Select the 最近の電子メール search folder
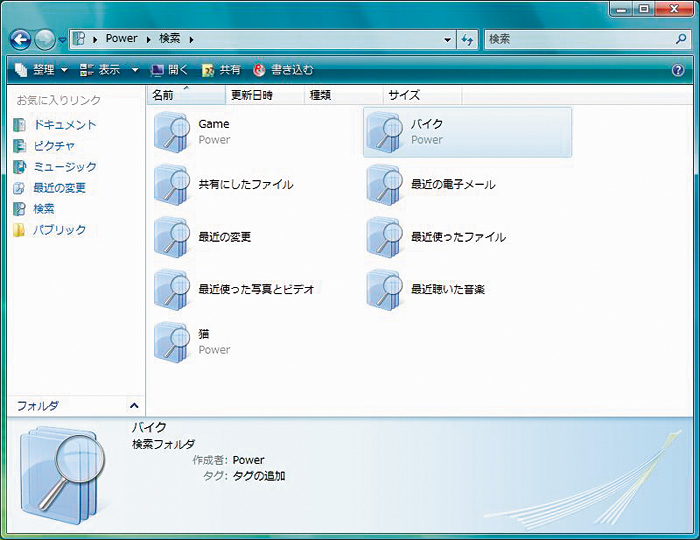The height and width of the screenshot is (540, 700). [452, 185]
